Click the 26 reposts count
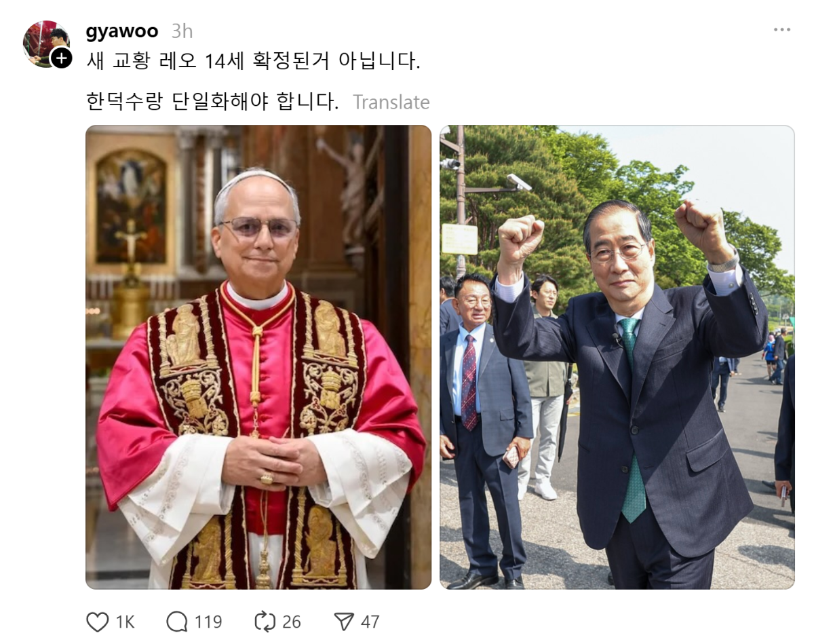814x644 pixels. [x=292, y=622]
